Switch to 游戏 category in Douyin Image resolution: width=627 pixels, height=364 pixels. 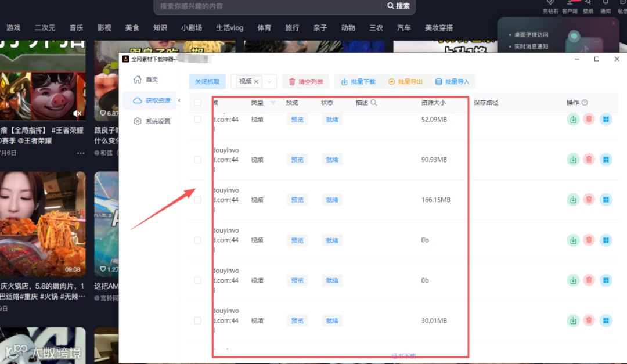point(13,28)
